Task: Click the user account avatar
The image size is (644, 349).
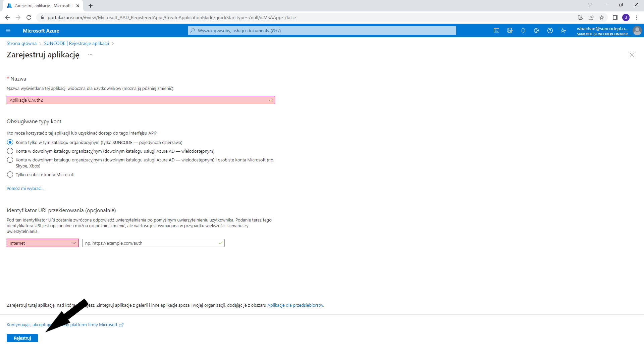Action: pyautogui.click(x=637, y=31)
